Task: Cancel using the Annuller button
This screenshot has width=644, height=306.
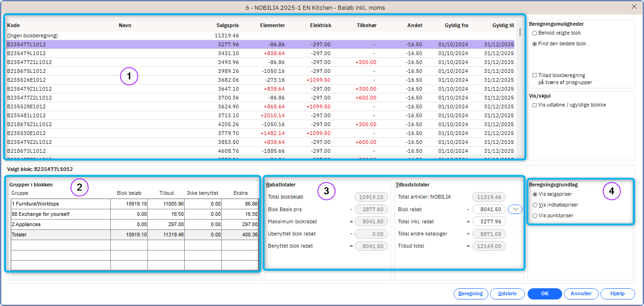Action: point(581,294)
